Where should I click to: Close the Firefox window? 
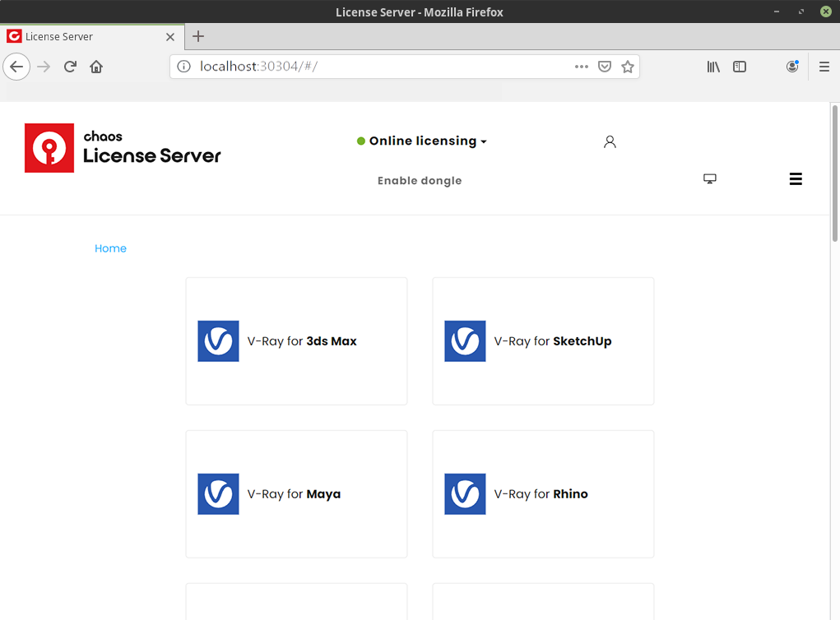pos(825,12)
